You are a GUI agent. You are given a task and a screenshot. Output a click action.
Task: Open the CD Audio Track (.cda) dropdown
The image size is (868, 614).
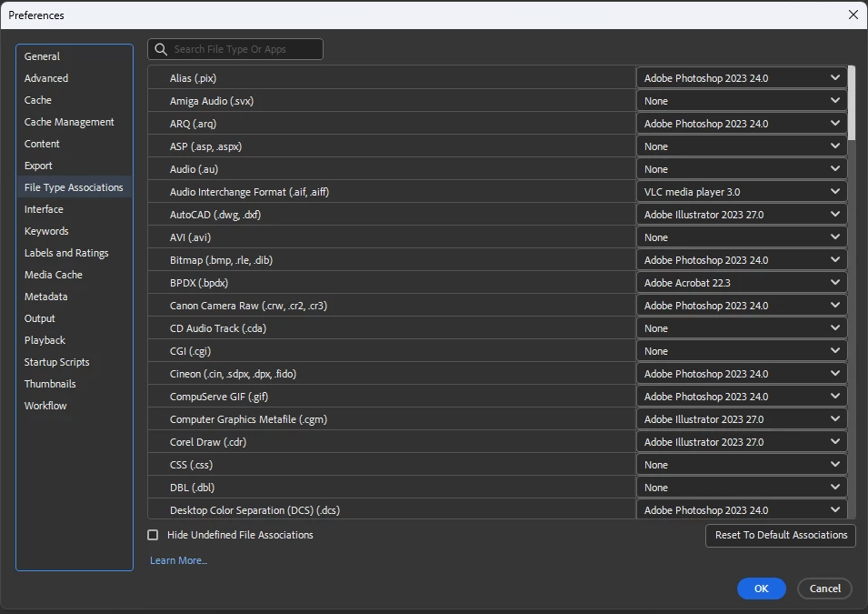(x=742, y=328)
